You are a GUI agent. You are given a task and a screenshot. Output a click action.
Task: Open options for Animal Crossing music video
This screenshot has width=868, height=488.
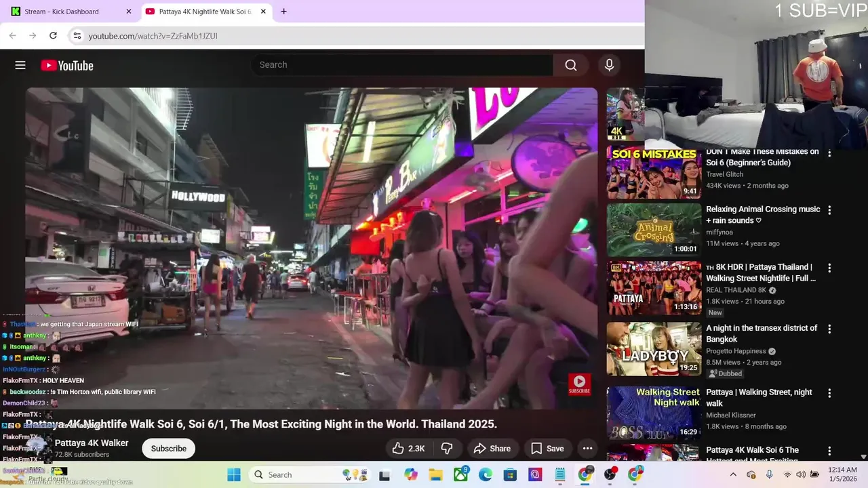click(x=829, y=211)
